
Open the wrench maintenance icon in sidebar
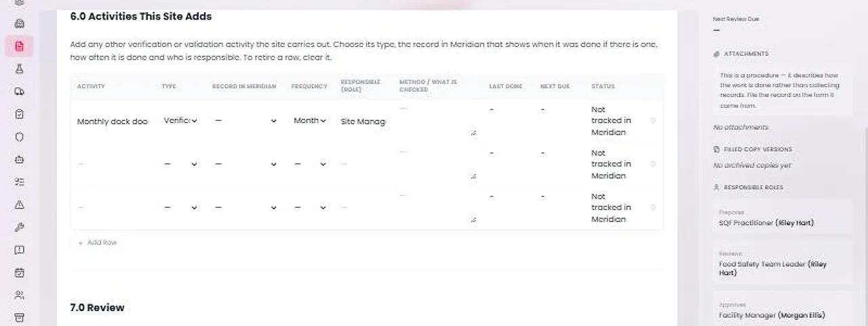pos(19,228)
